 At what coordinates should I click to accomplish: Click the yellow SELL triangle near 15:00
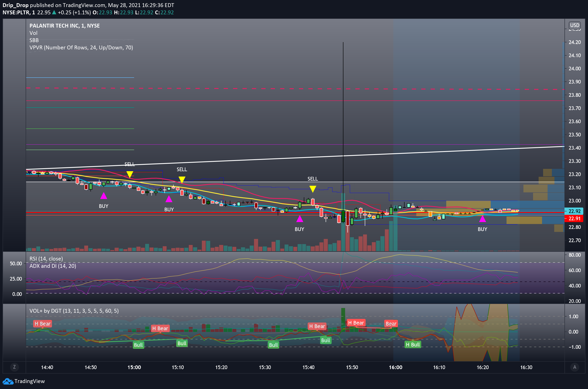tap(130, 174)
